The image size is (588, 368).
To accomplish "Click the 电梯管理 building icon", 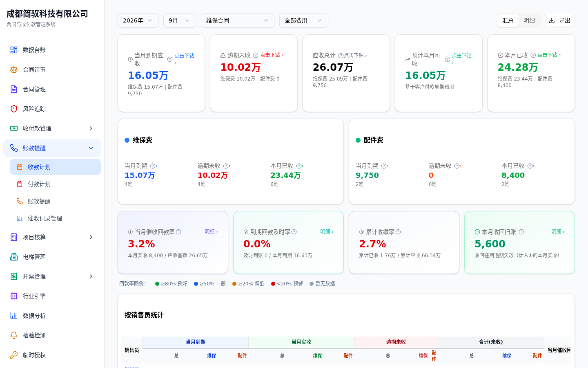I will tap(14, 257).
